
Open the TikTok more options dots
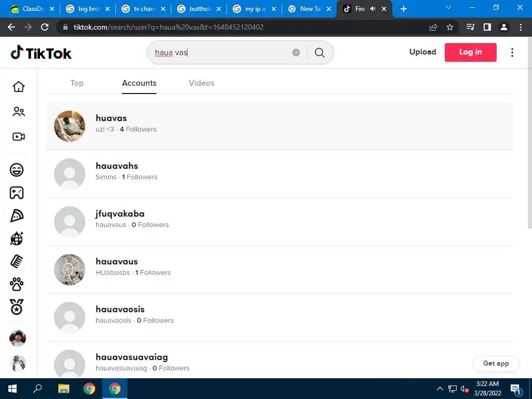(x=512, y=52)
